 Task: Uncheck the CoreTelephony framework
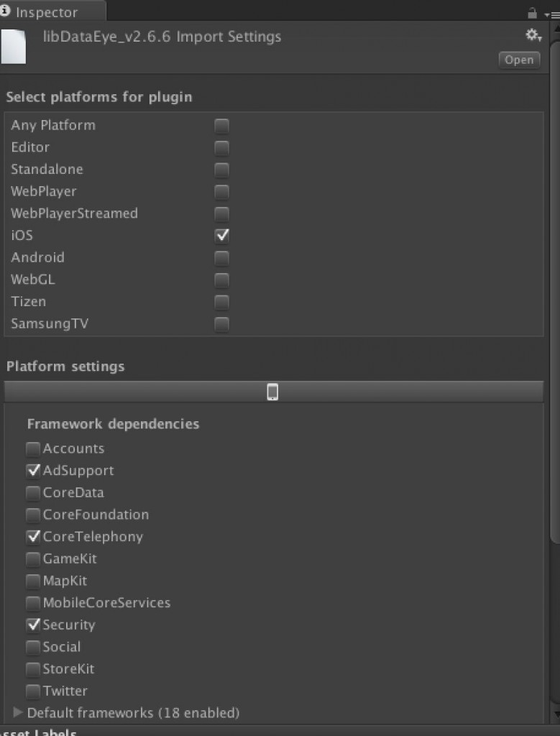click(33, 537)
